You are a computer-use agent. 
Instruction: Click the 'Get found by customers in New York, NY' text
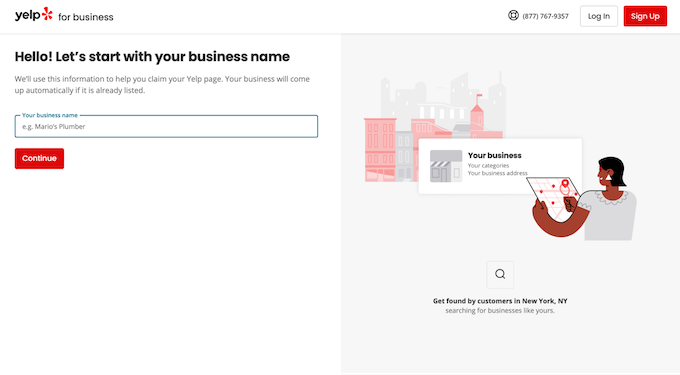pos(500,301)
